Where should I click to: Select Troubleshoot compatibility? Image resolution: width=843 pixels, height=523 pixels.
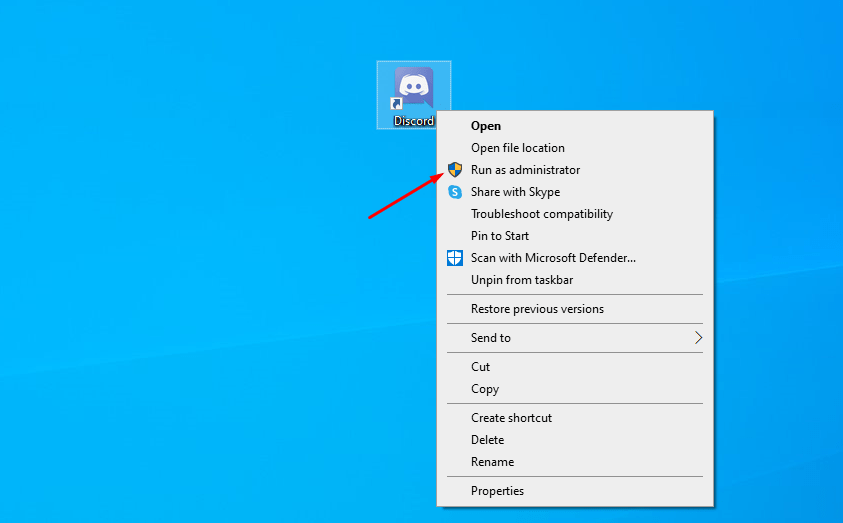(x=575, y=214)
